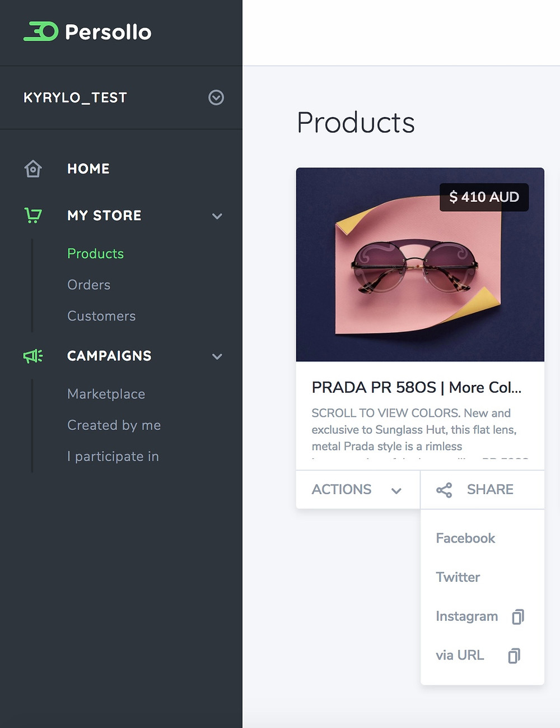Click the copy icon next to Instagram

point(518,617)
